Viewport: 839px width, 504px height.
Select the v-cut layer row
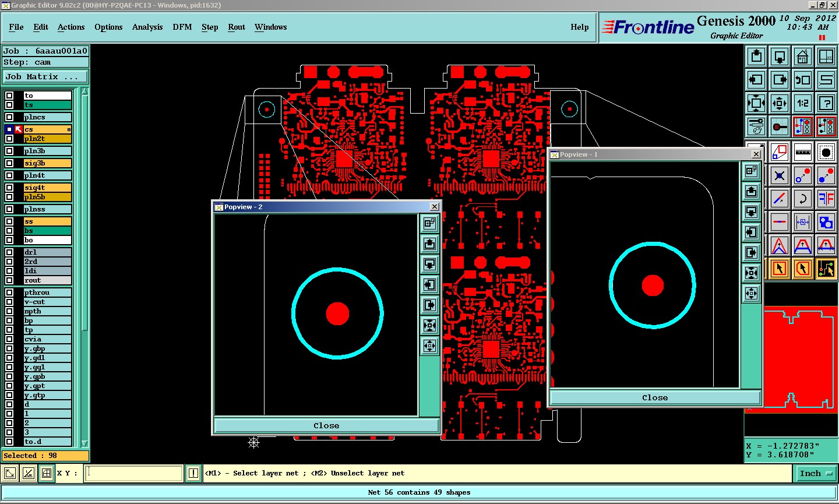(x=48, y=302)
